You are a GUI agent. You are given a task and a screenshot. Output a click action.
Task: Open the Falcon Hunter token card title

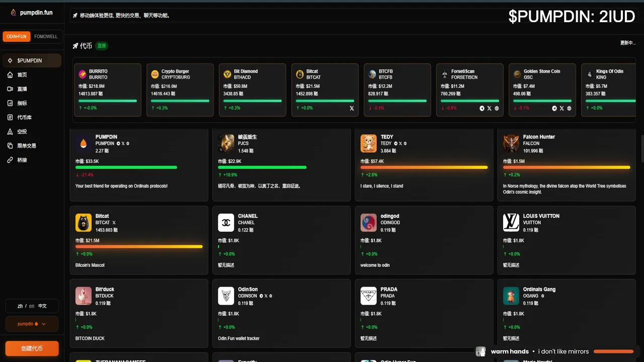pos(539,137)
